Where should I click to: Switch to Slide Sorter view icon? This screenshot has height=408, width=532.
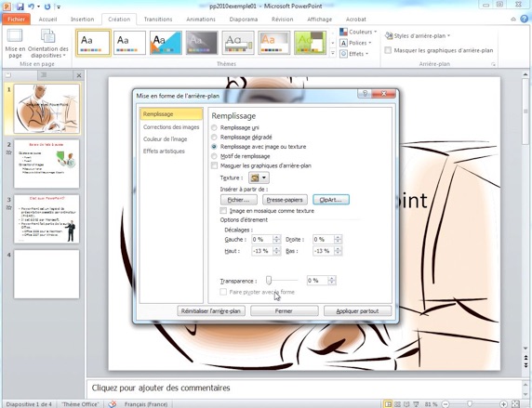coord(398,404)
